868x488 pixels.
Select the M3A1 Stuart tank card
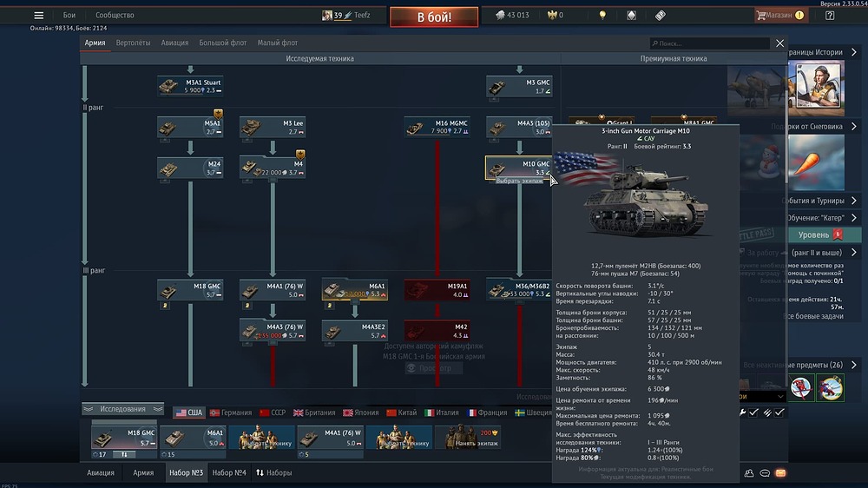pyautogui.click(x=190, y=87)
